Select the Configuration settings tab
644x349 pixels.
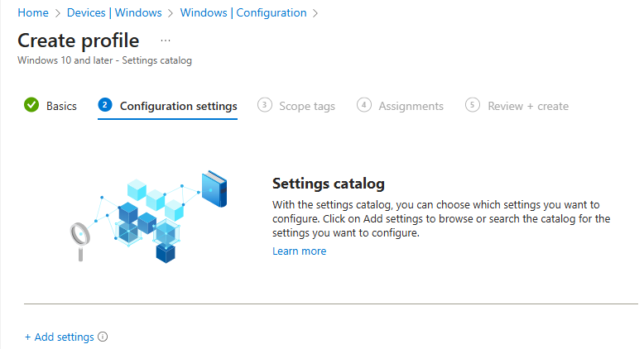[178, 106]
